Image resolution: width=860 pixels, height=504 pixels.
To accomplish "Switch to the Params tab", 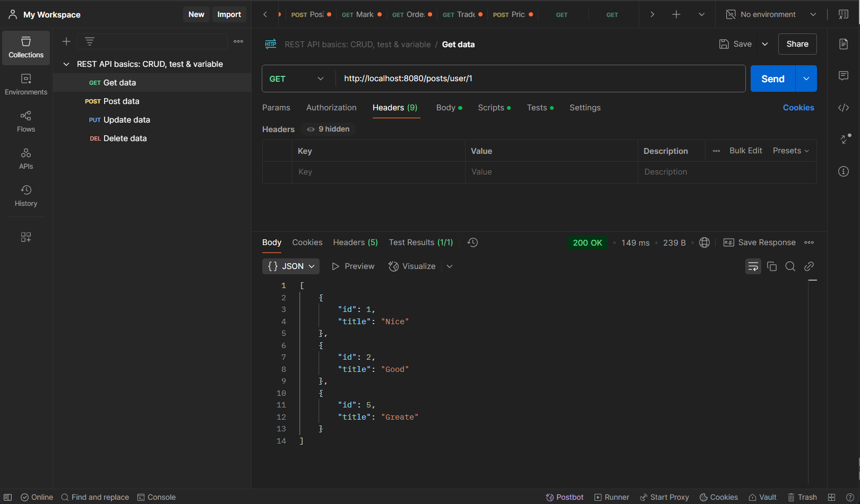I will click(x=276, y=108).
